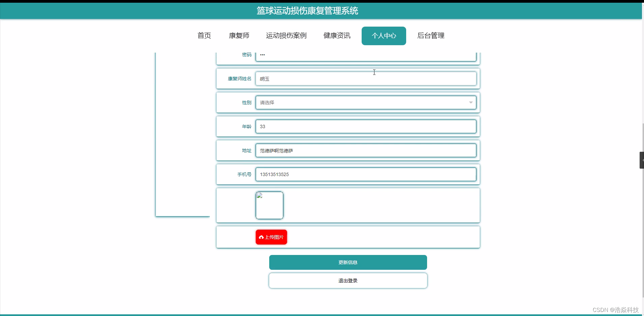Open the 健康资讯 tab
This screenshot has height=316, width=644.
pyautogui.click(x=336, y=35)
